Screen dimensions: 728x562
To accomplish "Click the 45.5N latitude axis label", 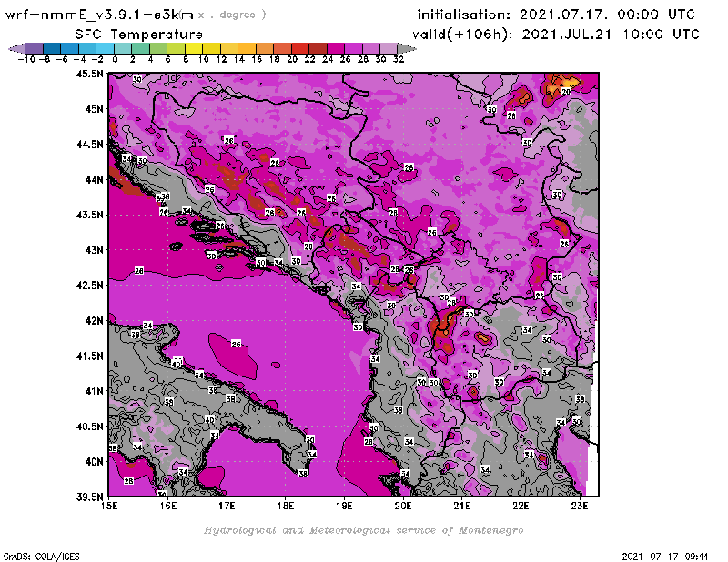I will [x=89, y=74].
